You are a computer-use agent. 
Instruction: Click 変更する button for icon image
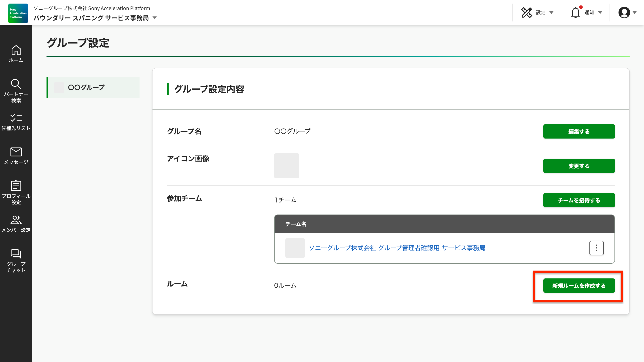click(x=579, y=166)
